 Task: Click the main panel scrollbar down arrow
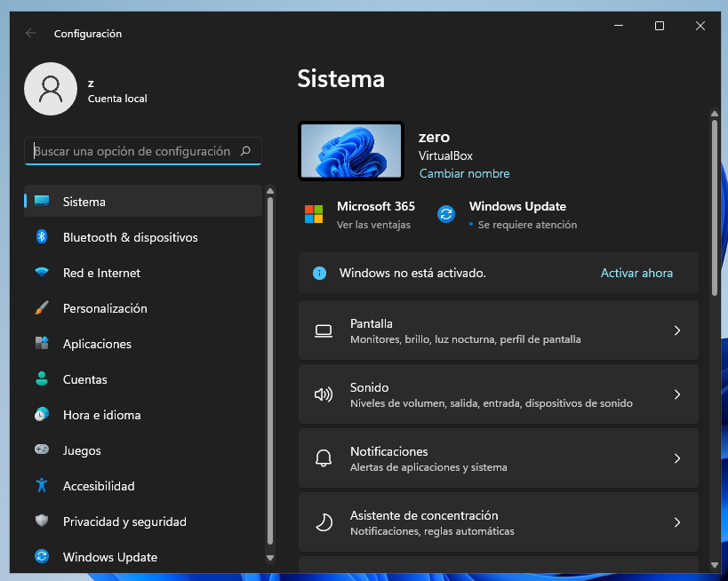pos(715,565)
